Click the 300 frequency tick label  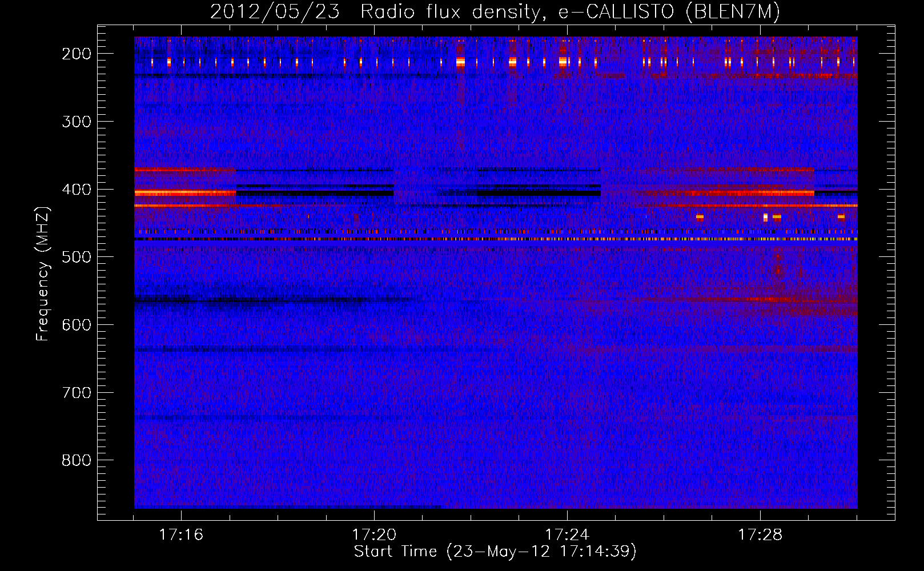point(77,122)
